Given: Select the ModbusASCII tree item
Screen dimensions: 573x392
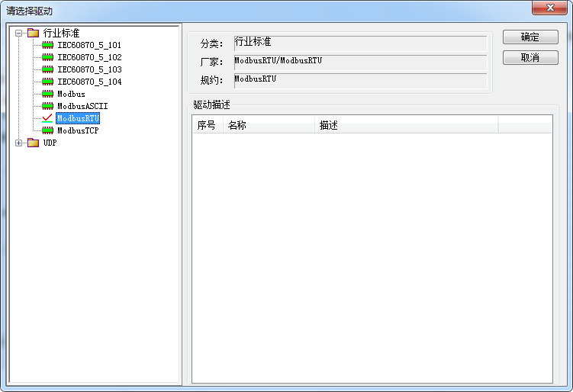Looking at the screenshot, I should click(82, 106).
